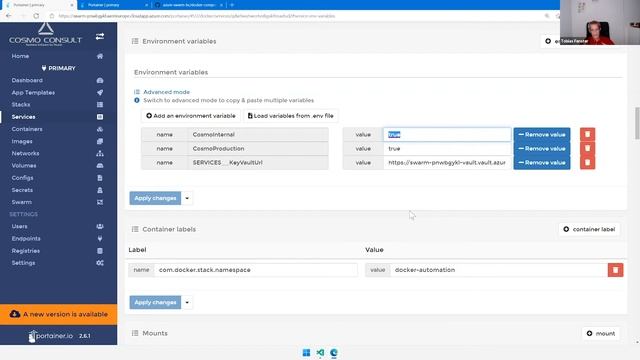Open Registries in the sidebar
The image size is (640, 360).
26,251
